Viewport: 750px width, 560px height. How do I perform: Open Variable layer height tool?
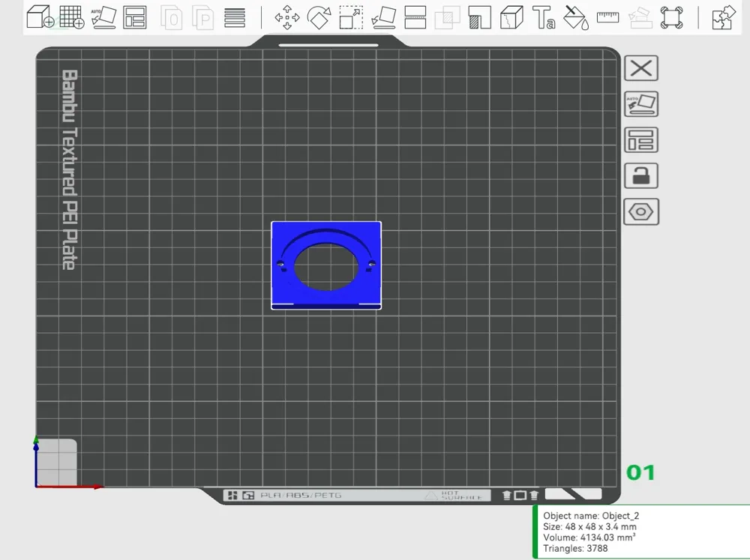click(234, 17)
